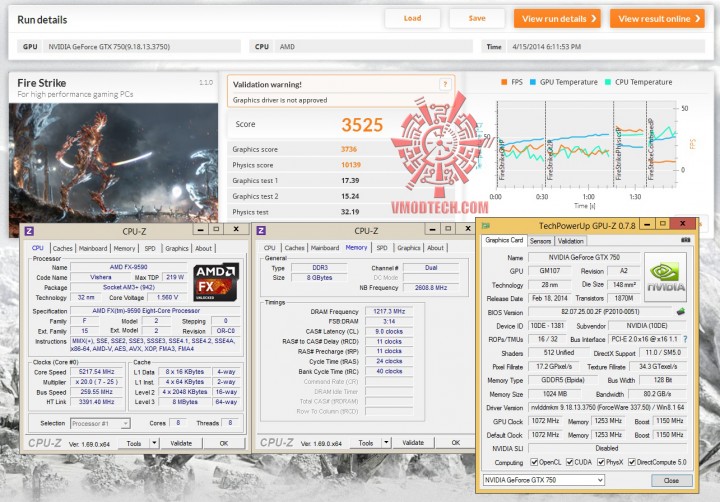720x502 pixels.
Task: Click the Driver Version field in GPU-Z
Action: coord(608,407)
